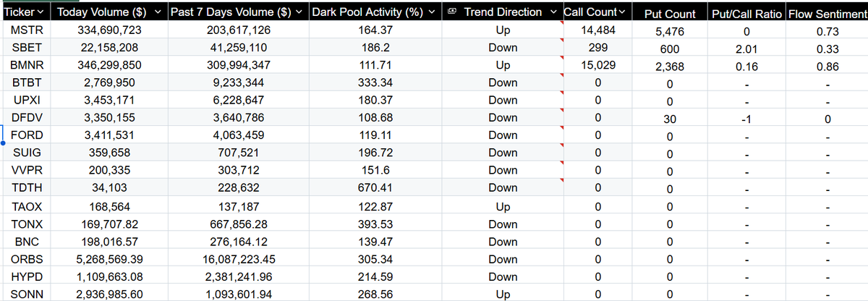Click call count cell 15,029
This screenshot has height=301, width=868.
598,66
